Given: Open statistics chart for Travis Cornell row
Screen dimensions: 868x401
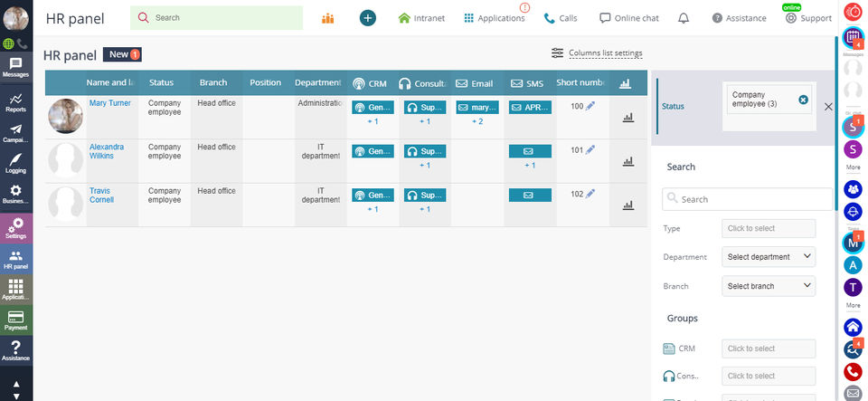Looking at the screenshot, I should pos(627,205).
